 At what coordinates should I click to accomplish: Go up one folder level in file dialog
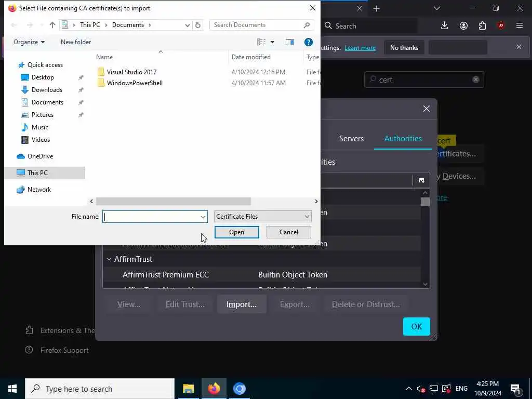pos(52,25)
